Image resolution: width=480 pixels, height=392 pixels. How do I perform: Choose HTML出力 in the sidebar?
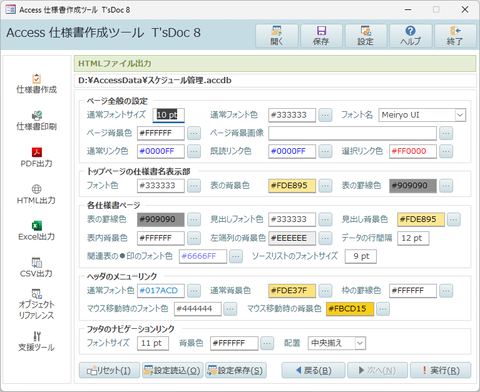(x=37, y=195)
